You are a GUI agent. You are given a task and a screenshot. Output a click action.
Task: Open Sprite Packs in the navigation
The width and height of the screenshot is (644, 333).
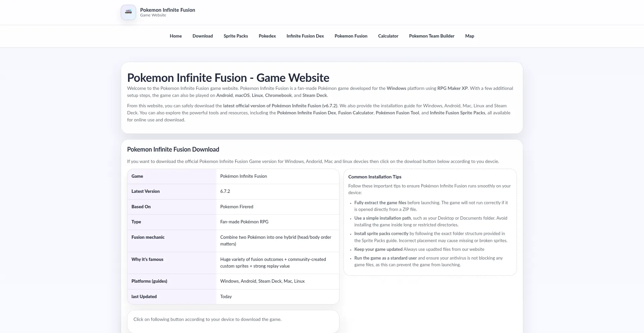click(236, 36)
